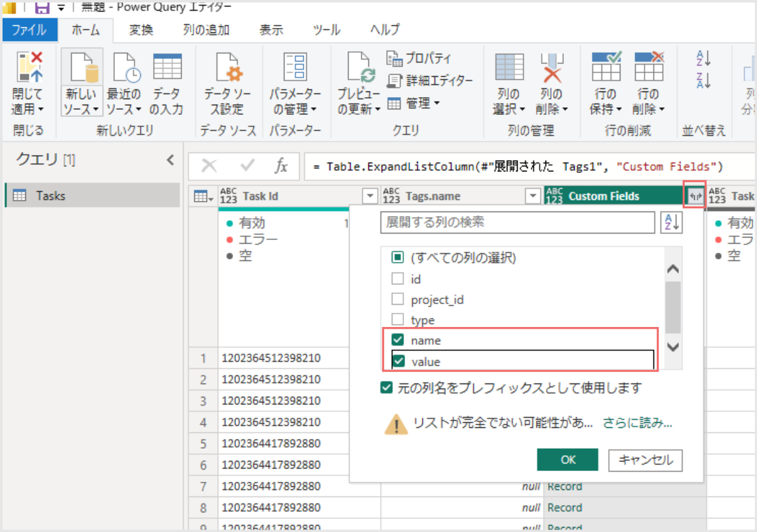Open the Help (ヘルプ) tab
Viewport: 757px width, 532px height.
pos(385,30)
